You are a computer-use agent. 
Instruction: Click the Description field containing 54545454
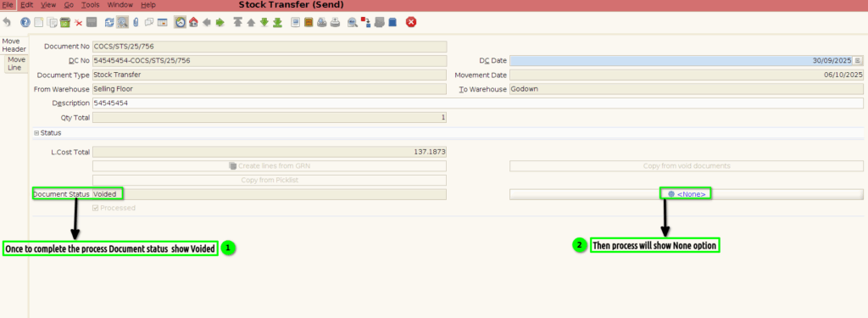click(x=478, y=103)
